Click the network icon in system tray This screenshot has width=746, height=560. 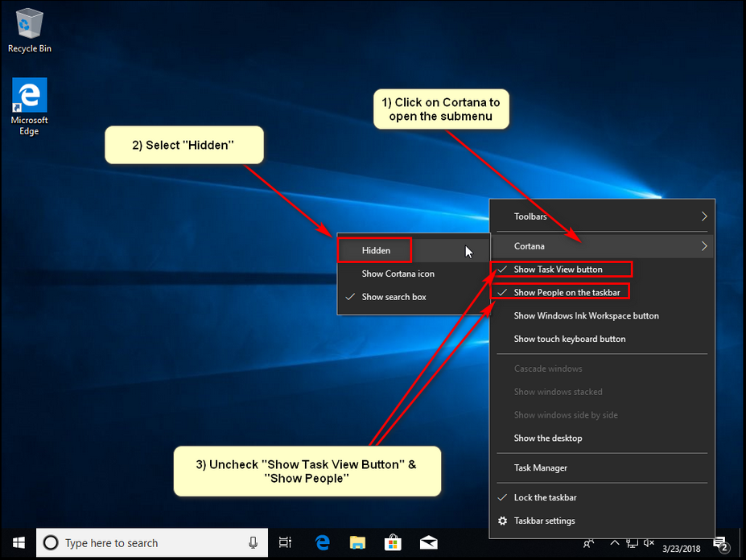tap(632, 543)
